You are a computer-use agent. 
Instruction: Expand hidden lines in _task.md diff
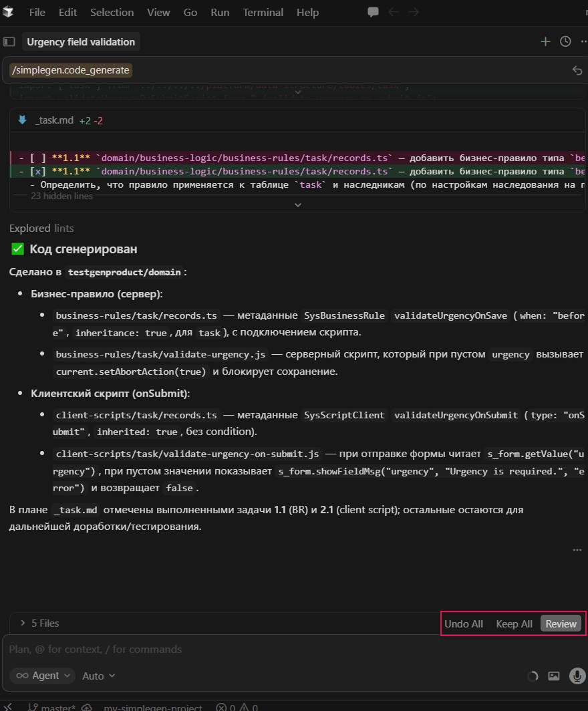tap(298, 204)
